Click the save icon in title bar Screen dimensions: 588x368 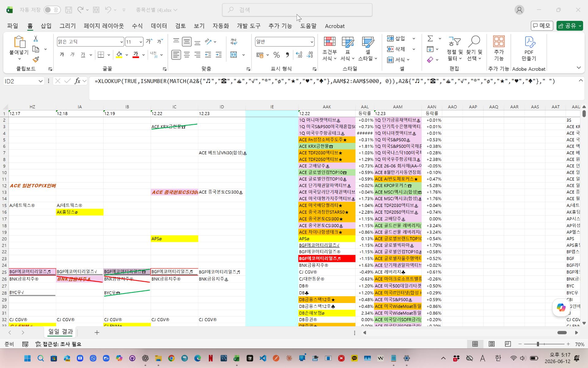pos(69,10)
